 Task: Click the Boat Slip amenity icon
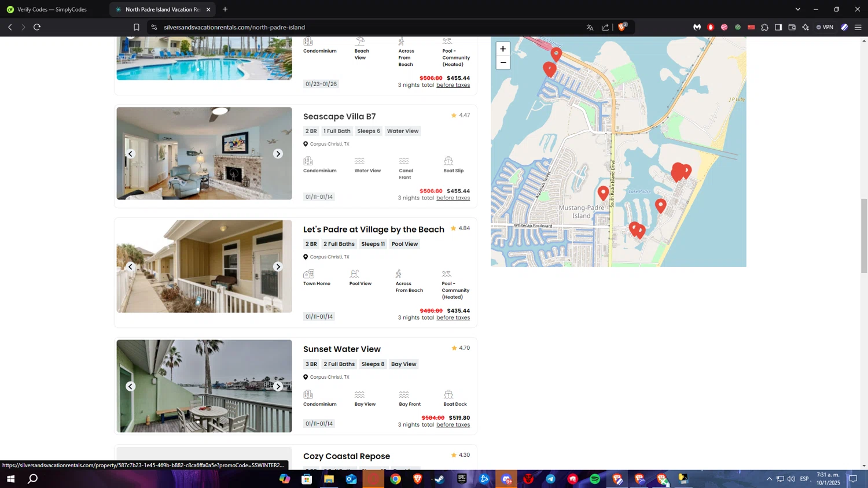pos(448,161)
